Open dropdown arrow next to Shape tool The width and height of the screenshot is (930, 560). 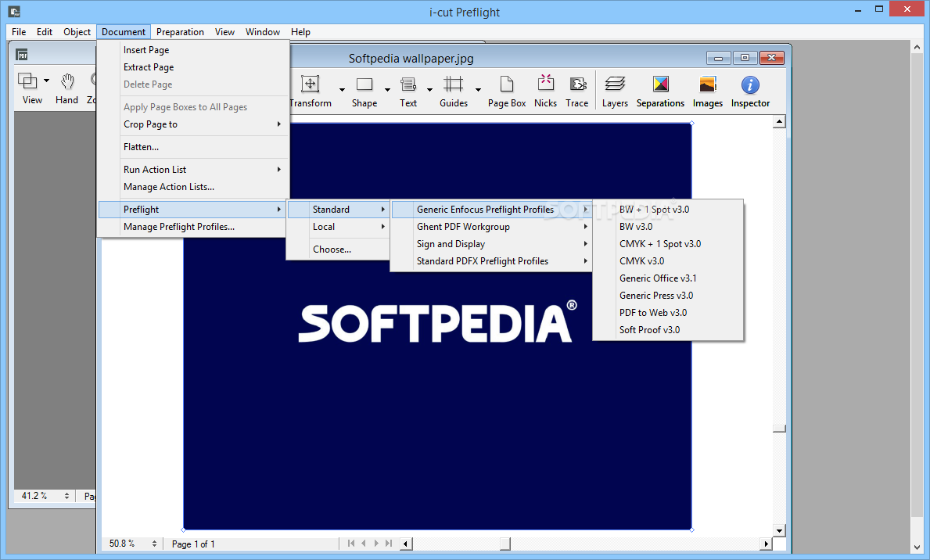[x=387, y=90]
